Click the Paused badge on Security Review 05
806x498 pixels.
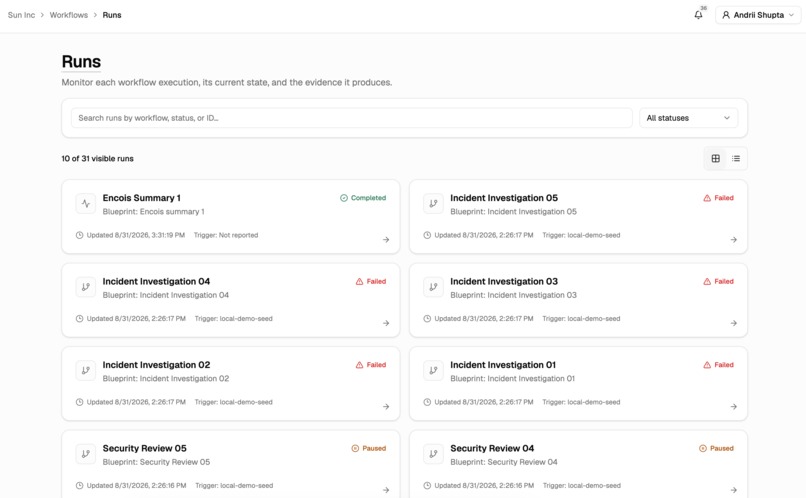[x=369, y=448]
